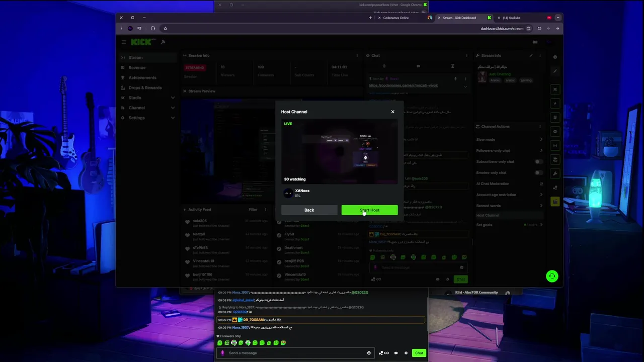The width and height of the screenshot is (644, 362).
Task: Open Stream Info panel options menu
Action: [540, 56]
